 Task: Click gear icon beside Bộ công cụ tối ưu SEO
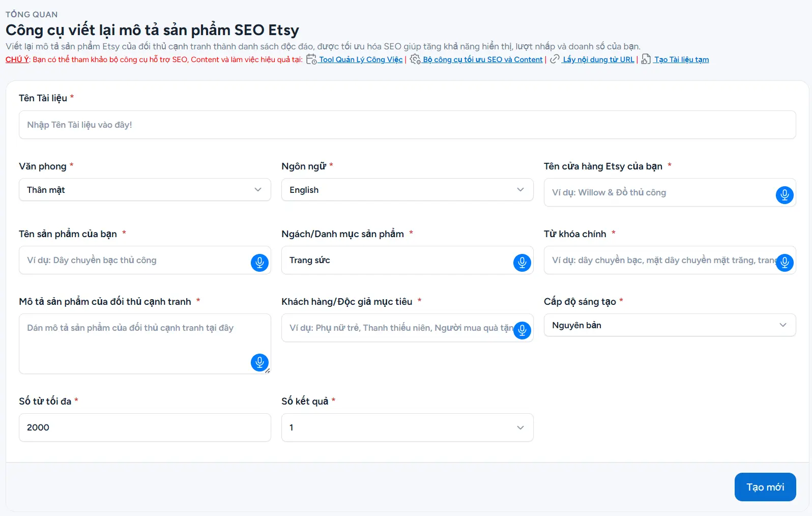pyautogui.click(x=415, y=59)
